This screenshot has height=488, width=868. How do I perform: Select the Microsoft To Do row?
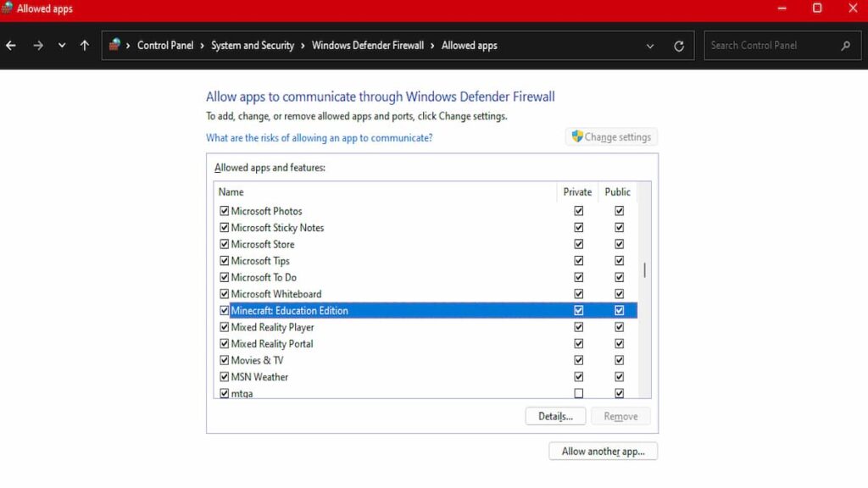pos(426,277)
